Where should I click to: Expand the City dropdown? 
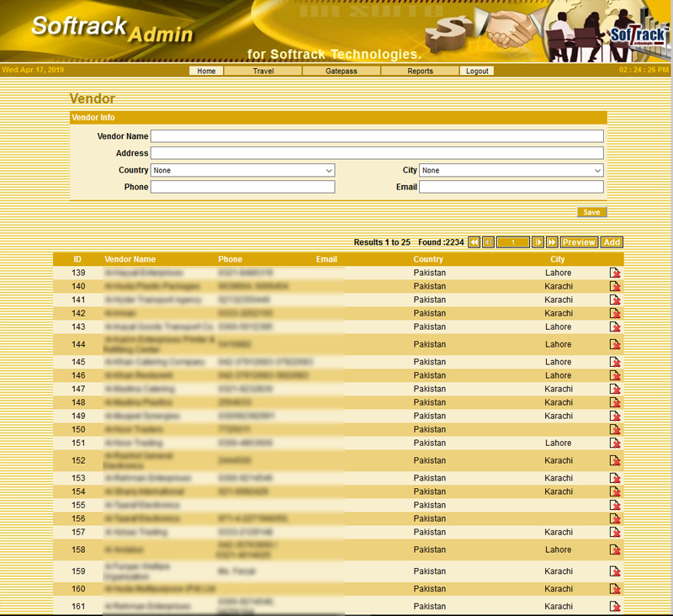[511, 171]
